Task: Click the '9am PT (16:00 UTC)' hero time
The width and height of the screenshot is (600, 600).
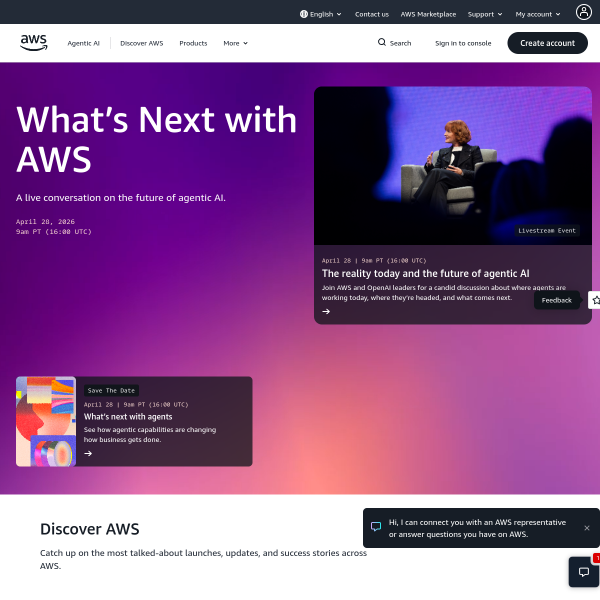Action: click(54, 232)
